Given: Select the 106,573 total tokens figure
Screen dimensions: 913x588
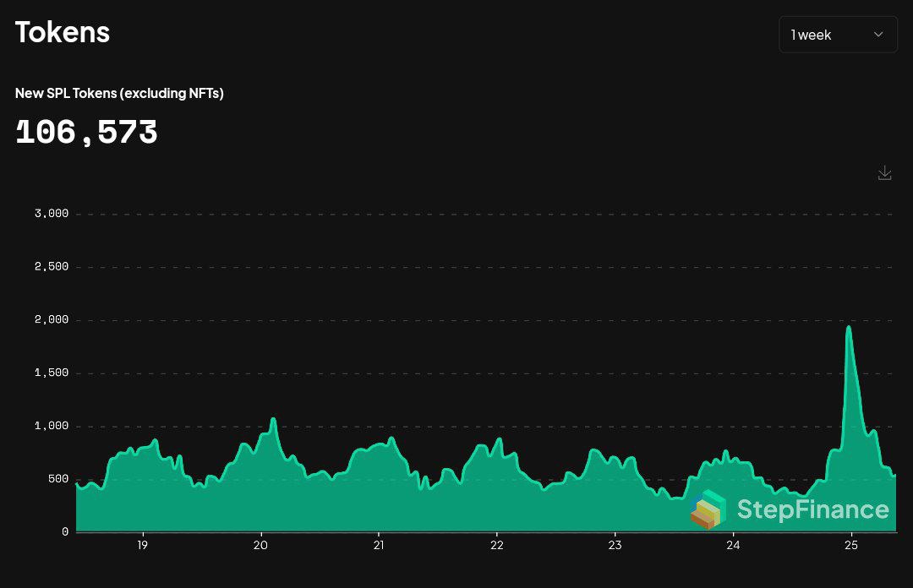Looking at the screenshot, I should 86,132.
